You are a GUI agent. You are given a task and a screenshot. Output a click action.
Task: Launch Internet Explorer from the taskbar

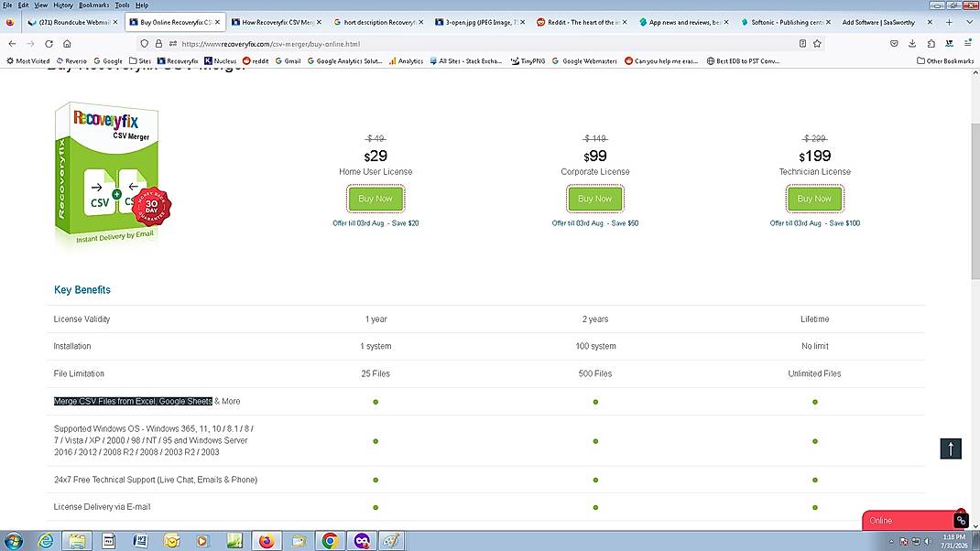tap(45, 540)
